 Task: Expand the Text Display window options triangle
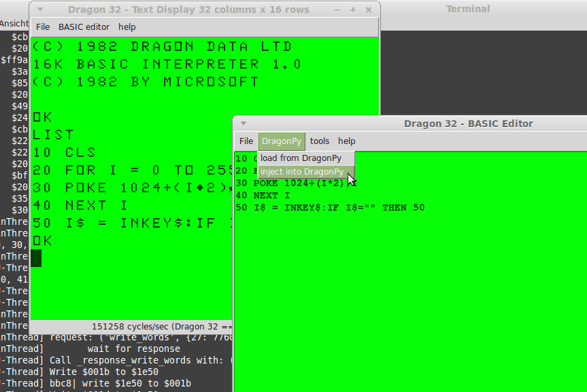point(40,10)
